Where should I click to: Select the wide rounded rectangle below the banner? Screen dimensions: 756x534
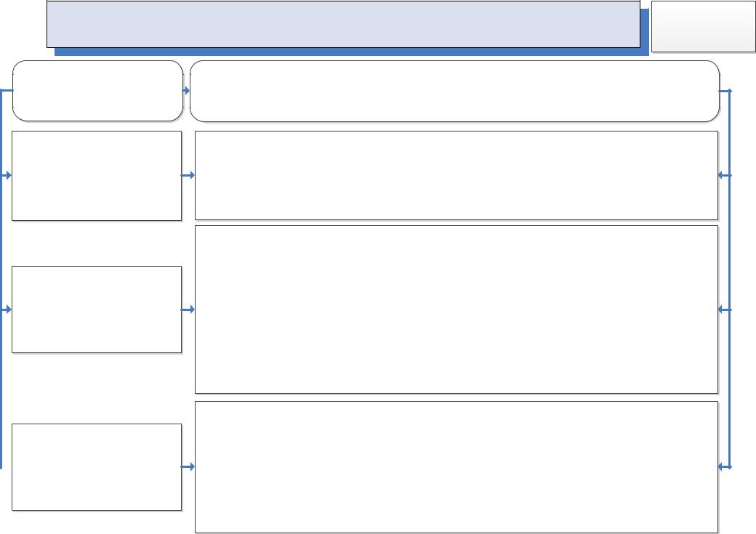pyautogui.click(x=454, y=91)
